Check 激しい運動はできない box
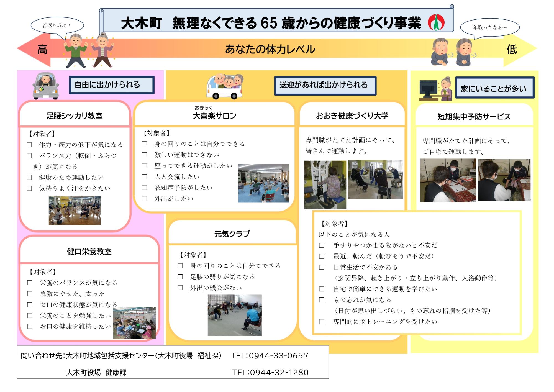This screenshot has width=554, height=392. (144, 155)
